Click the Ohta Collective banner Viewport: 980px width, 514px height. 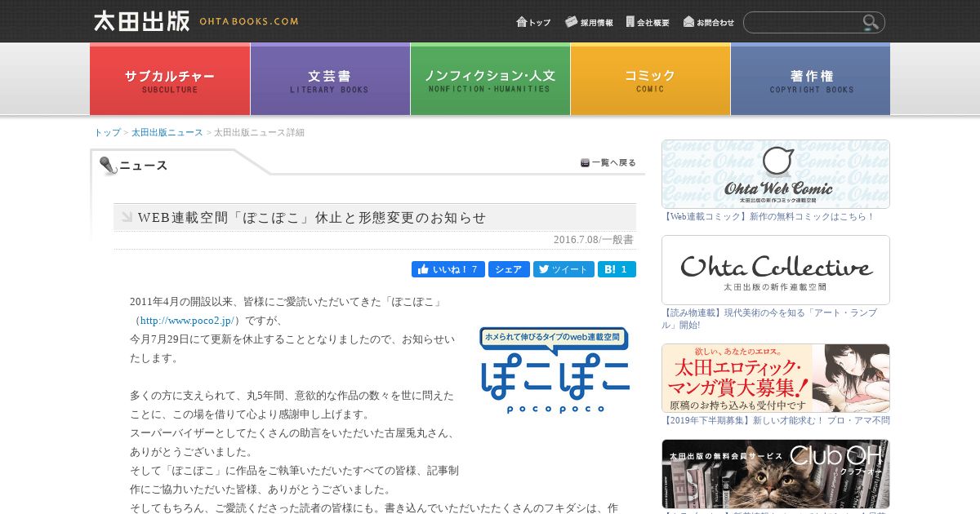(776, 270)
